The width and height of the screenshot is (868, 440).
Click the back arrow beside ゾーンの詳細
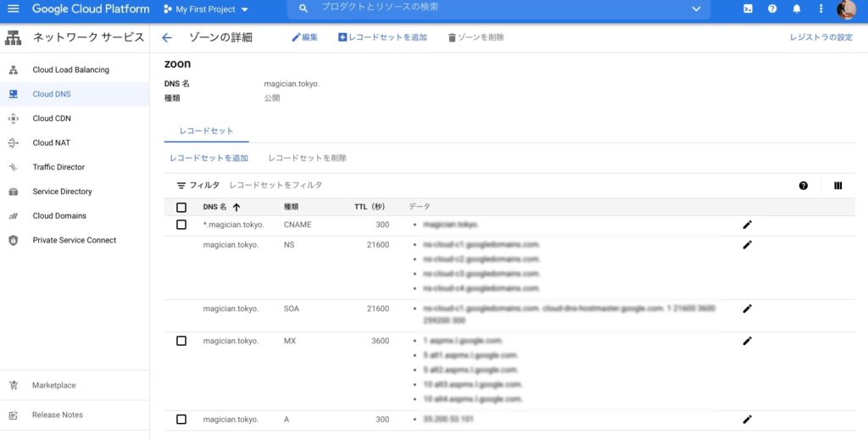pos(167,37)
